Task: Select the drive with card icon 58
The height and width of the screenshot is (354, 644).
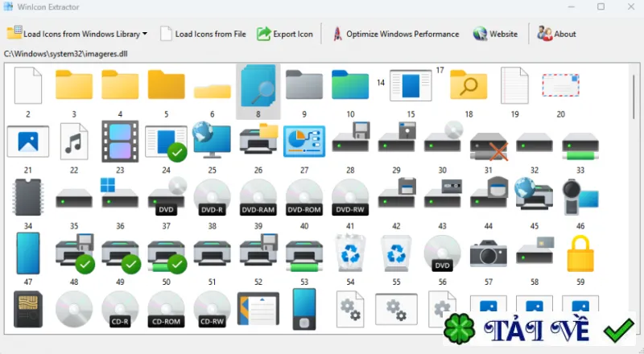Action: pyautogui.click(x=535, y=250)
